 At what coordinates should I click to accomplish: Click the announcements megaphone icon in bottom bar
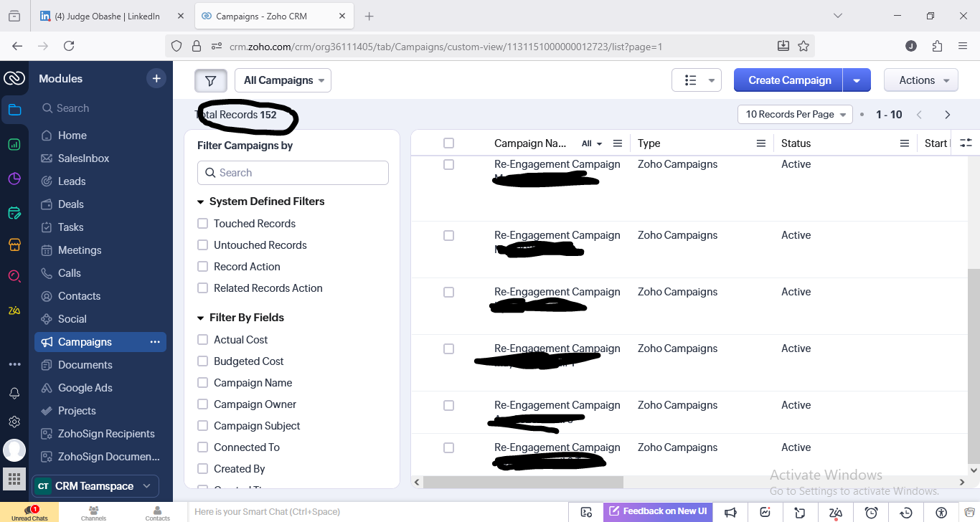(730, 512)
